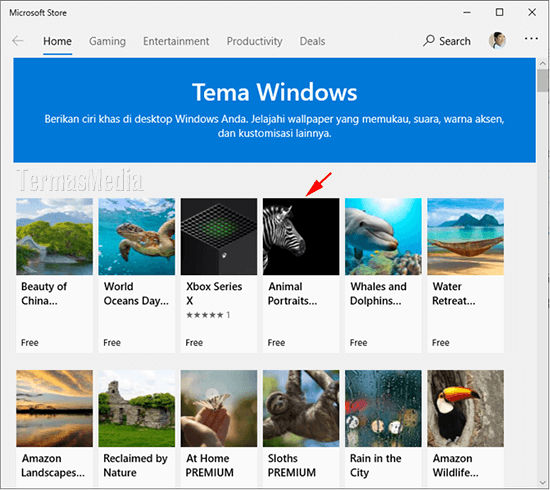Click the scrollbar down arrow
This screenshot has height=490, width=550.
[x=542, y=482]
